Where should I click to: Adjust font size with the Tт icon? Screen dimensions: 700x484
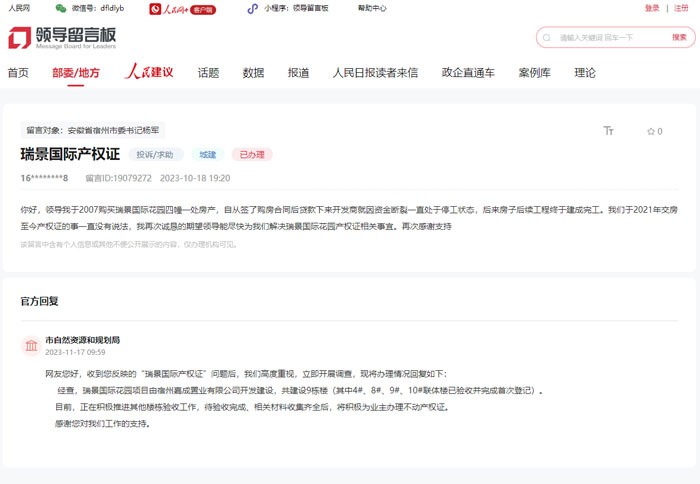click(608, 130)
